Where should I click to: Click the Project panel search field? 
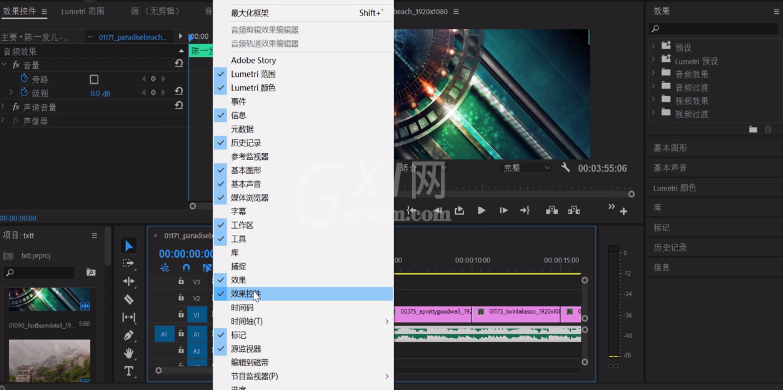click(39, 273)
